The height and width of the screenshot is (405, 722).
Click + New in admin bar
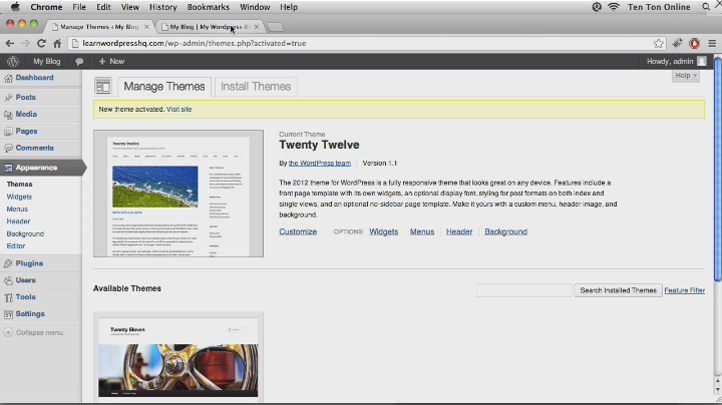pyautogui.click(x=111, y=61)
